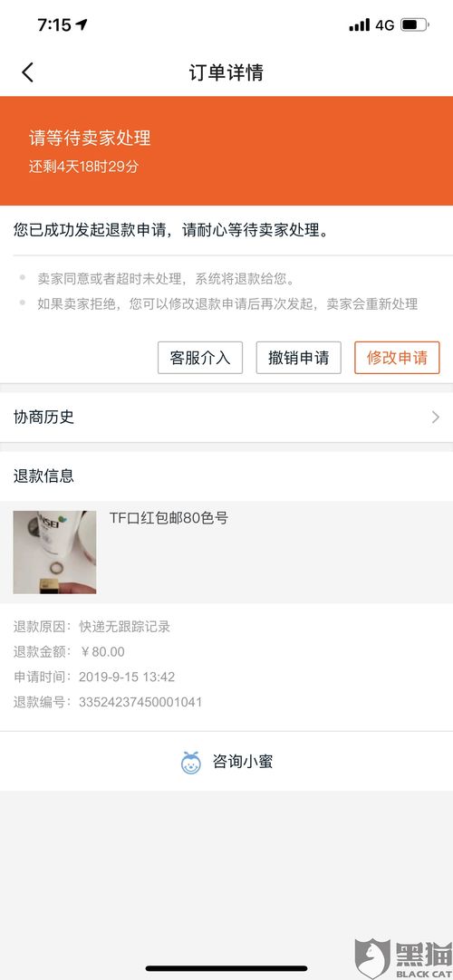Tap the 咨询小蜜 label text

point(243,762)
